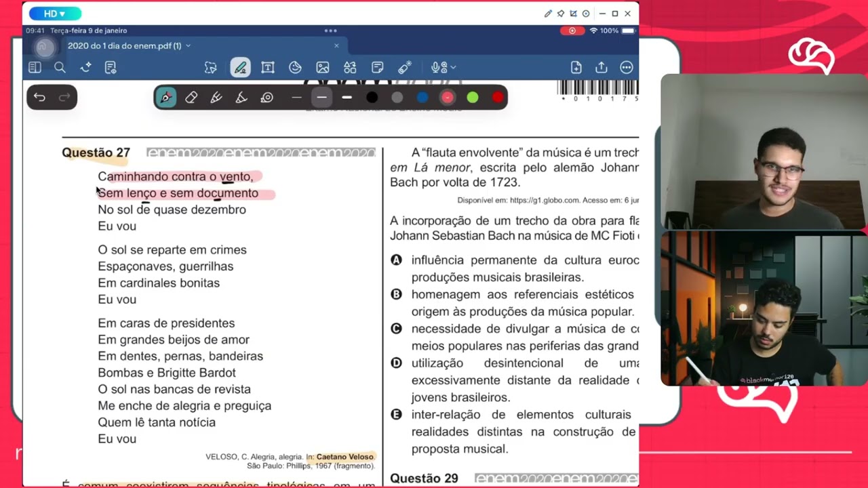Choose the thickest stroke width

(347, 98)
